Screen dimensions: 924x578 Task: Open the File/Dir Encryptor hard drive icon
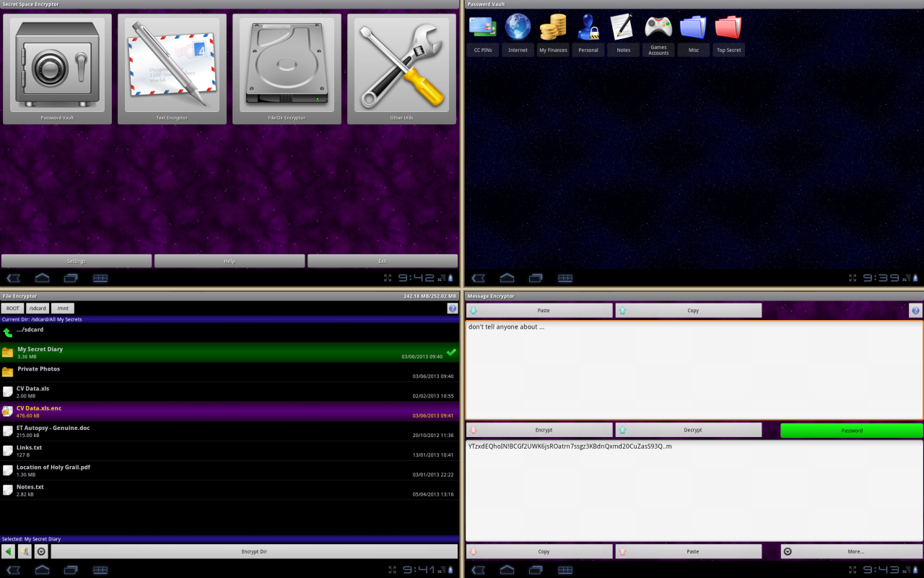tap(287, 66)
